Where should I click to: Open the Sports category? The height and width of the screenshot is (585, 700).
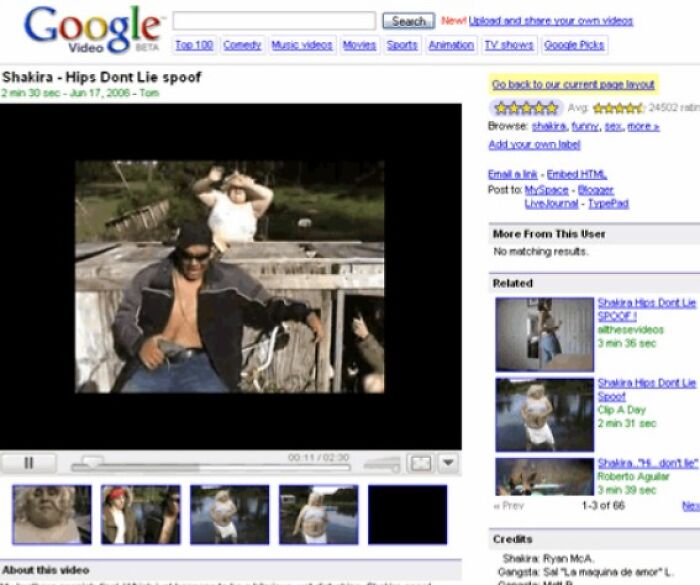tap(402, 45)
